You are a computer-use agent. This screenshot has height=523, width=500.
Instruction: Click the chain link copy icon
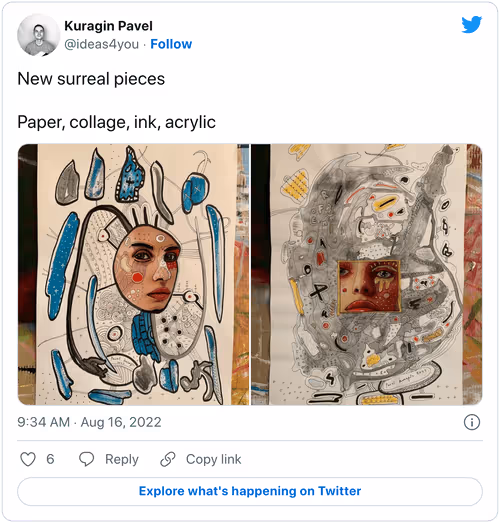tap(168, 459)
